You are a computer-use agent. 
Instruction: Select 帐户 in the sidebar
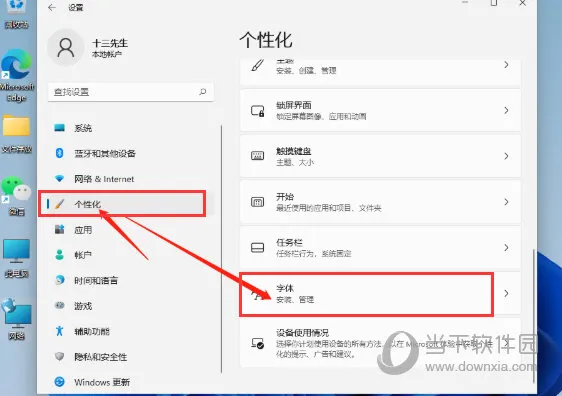coord(130,255)
